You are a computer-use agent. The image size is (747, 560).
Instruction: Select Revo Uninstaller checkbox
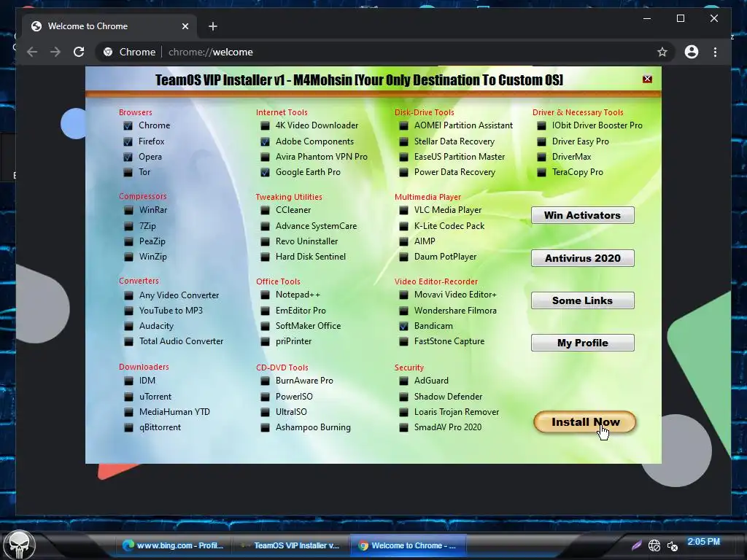[265, 241]
